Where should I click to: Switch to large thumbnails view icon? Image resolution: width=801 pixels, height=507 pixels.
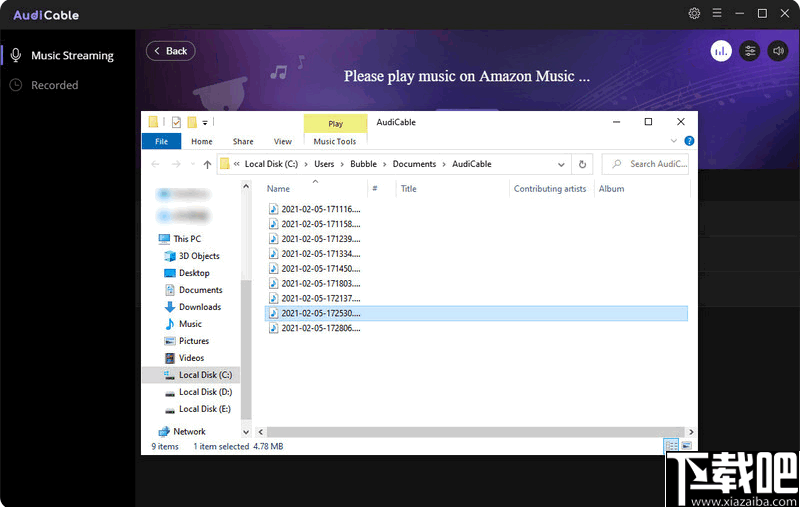[x=686, y=446]
